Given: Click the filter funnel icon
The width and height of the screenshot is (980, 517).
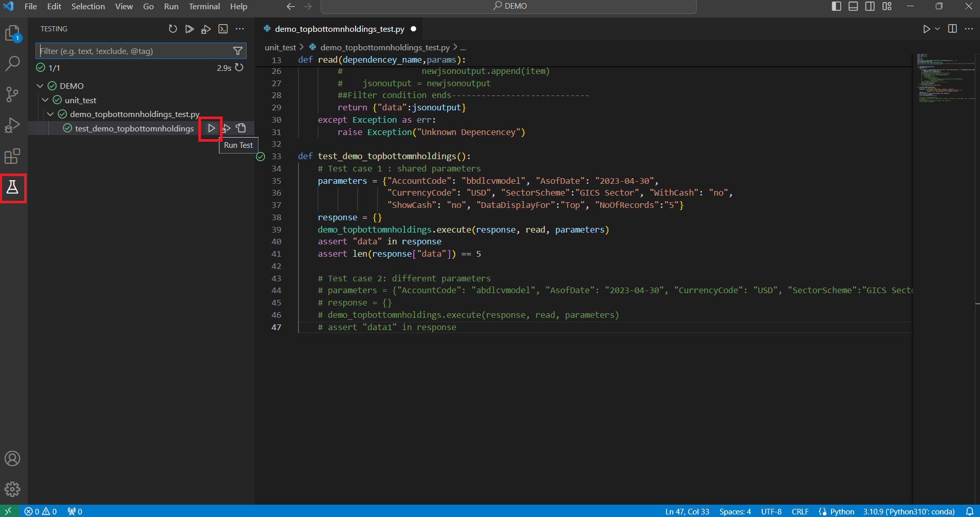Looking at the screenshot, I should pos(238,51).
